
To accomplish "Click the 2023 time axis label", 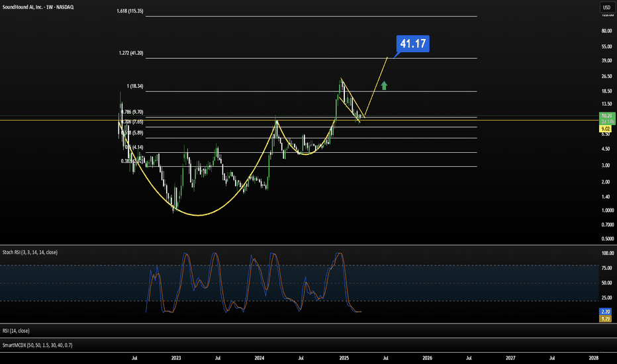I will pos(176,358).
